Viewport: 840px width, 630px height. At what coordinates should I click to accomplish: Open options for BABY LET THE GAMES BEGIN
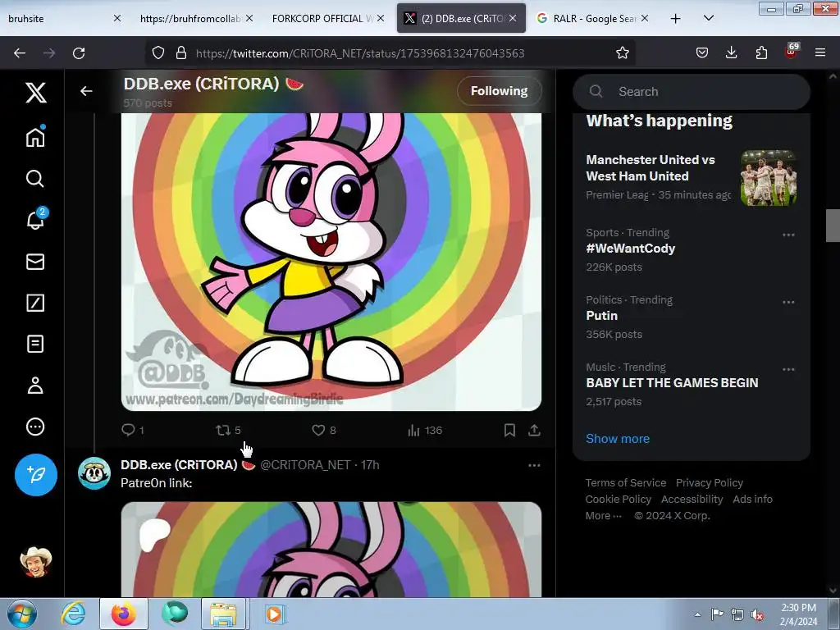point(788,370)
